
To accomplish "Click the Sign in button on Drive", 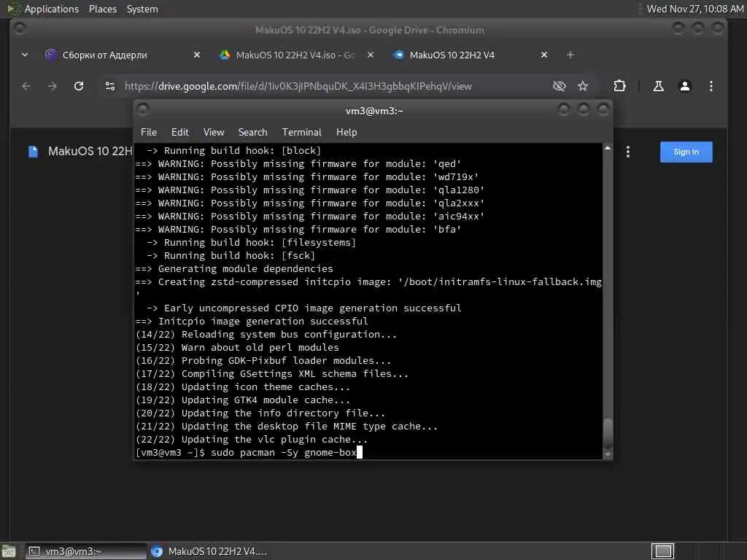I will coord(686,152).
